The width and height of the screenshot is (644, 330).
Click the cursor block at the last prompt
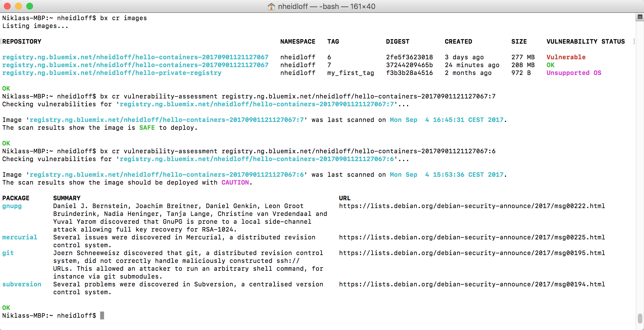[x=102, y=315]
